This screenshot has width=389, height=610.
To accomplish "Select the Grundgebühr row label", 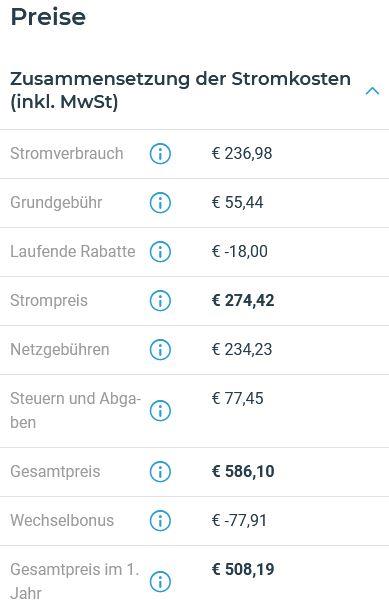I will click(x=56, y=203).
